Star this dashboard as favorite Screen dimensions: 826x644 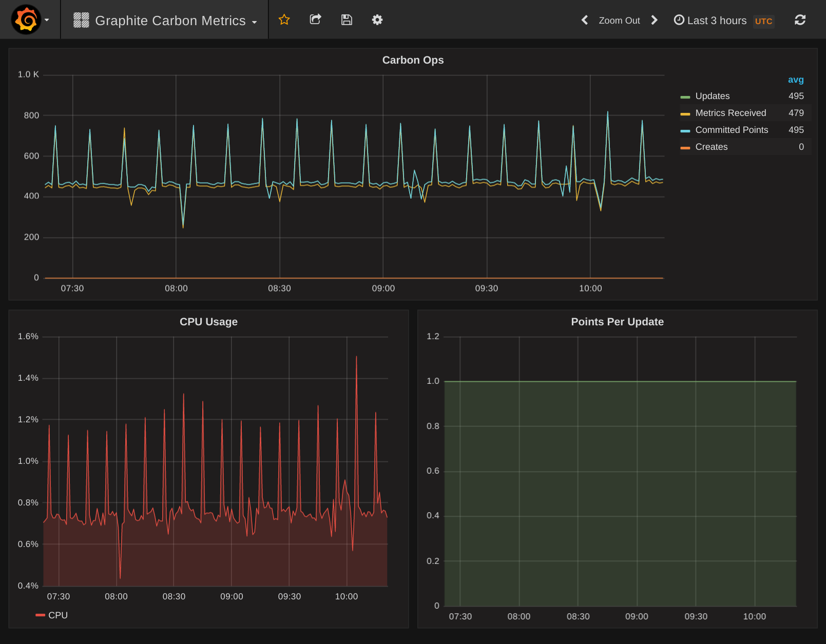(x=284, y=20)
